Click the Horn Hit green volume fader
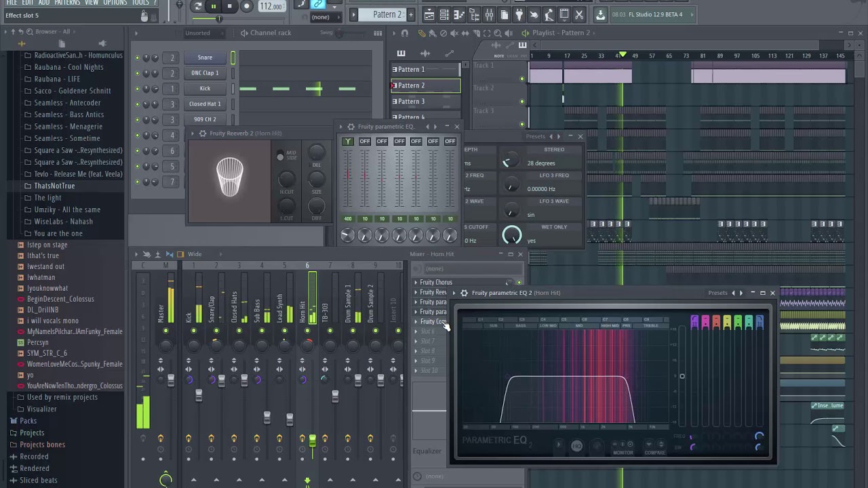This screenshot has width=868, height=488. pos(312,441)
